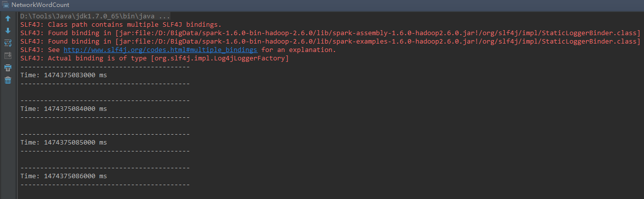Open the slf4j.org multiple_bindings link
This screenshot has width=644, height=199.
(x=161, y=50)
